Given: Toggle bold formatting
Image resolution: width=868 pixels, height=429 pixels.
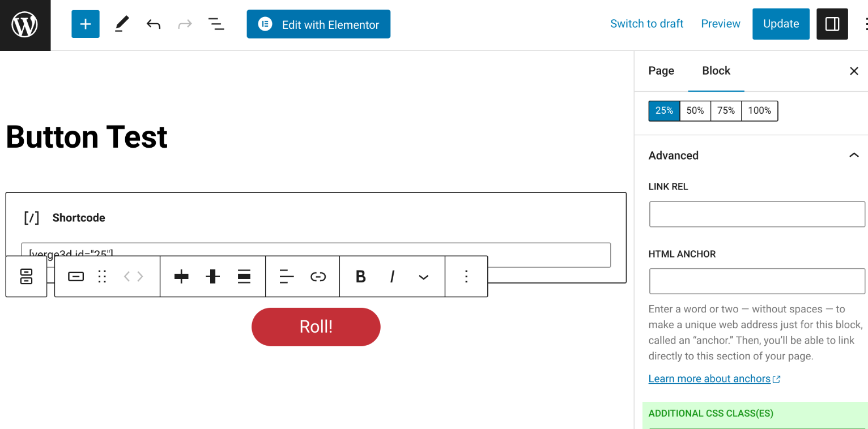Looking at the screenshot, I should click(x=360, y=277).
